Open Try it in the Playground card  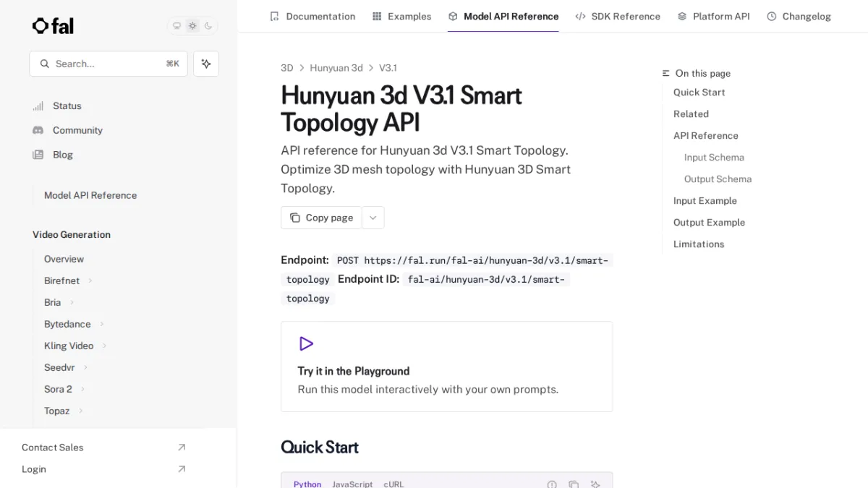[x=446, y=367]
